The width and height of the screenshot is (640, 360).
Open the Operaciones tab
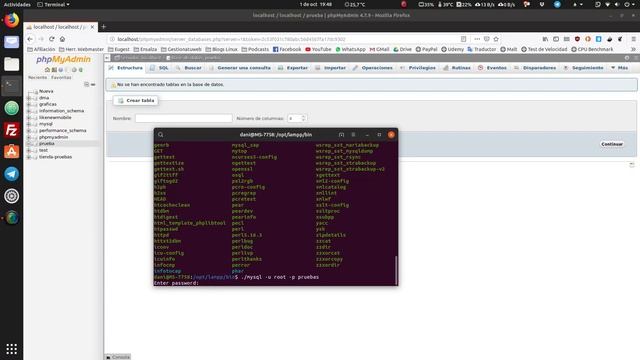tap(373, 68)
